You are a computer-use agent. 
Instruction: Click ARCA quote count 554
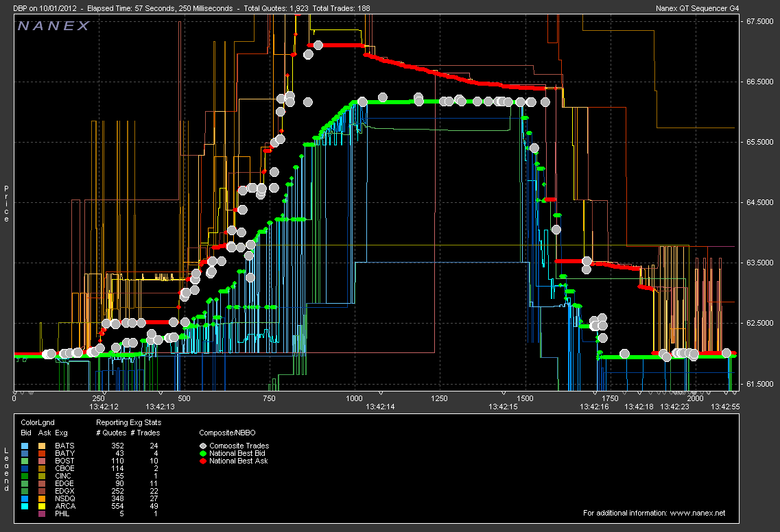coord(117,506)
